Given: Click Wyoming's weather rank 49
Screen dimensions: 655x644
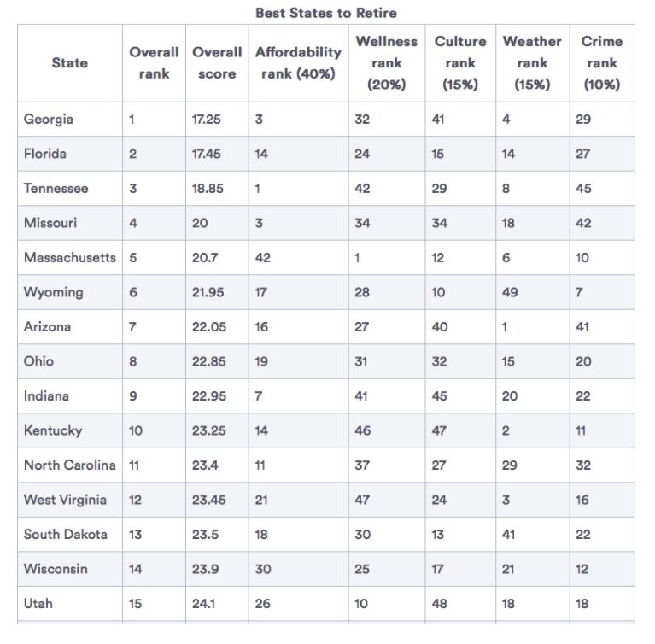Looking at the screenshot, I should (x=510, y=292).
